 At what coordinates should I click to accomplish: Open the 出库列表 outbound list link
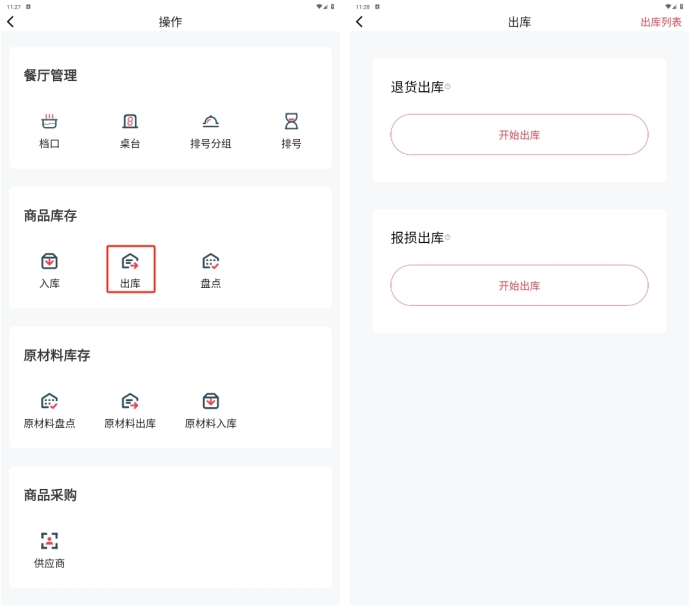click(661, 22)
